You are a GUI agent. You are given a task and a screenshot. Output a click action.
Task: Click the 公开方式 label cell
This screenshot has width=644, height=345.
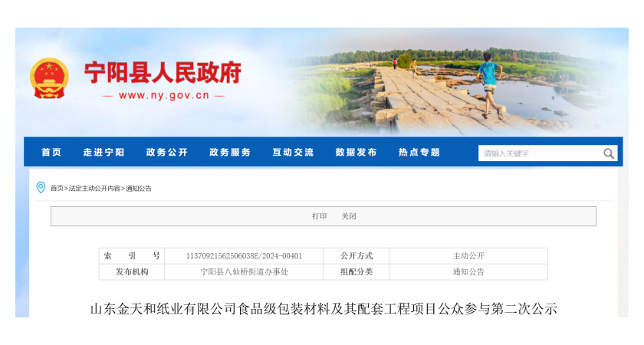tap(356, 256)
